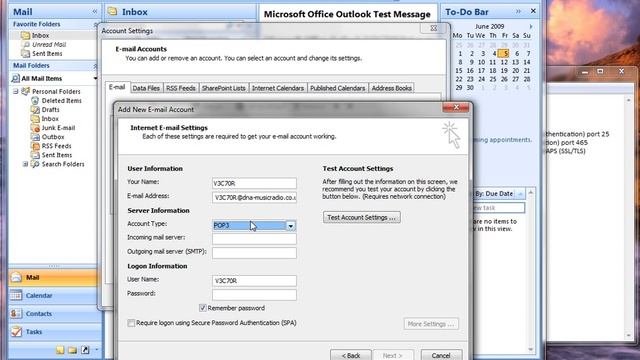Open the All Mail Items dropdown

96,78
